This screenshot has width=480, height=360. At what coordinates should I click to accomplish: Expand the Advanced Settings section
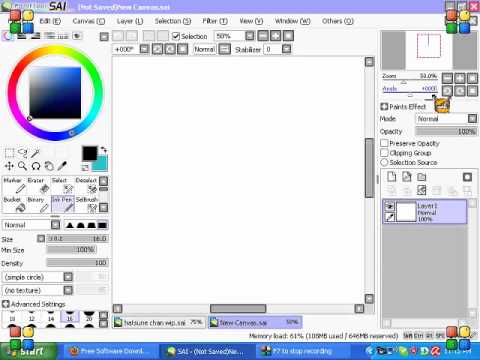click(x=6, y=304)
